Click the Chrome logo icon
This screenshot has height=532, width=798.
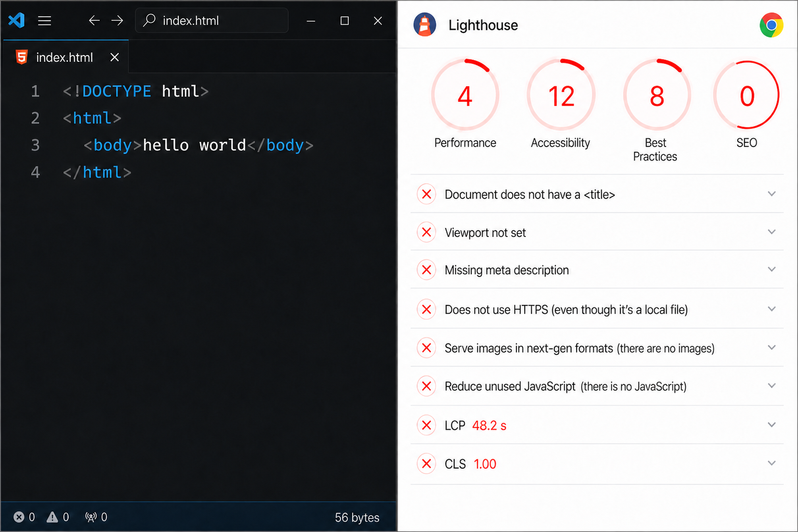pyautogui.click(x=771, y=25)
